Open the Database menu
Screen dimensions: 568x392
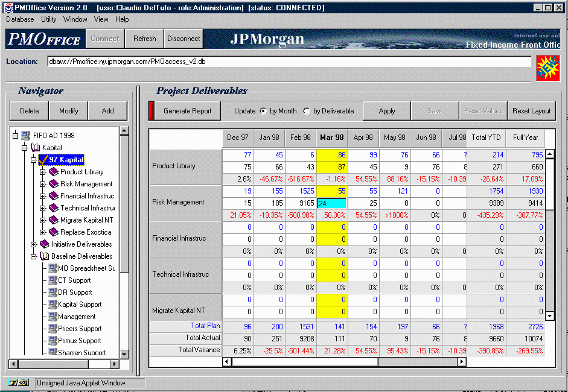pyautogui.click(x=20, y=19)
